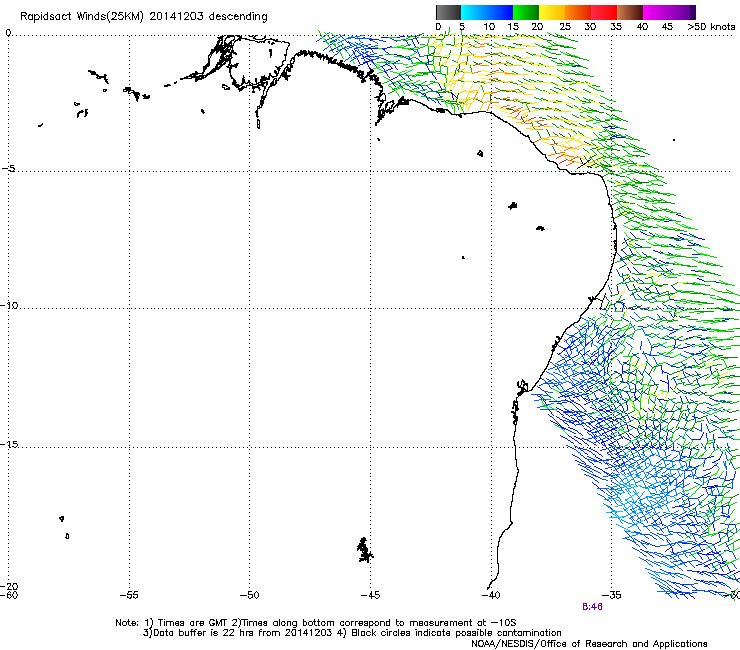Click the '-5' latitude axis label

(9, 168)
